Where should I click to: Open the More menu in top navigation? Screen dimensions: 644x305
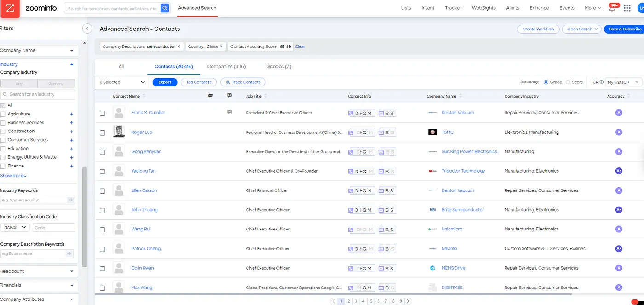593,8
